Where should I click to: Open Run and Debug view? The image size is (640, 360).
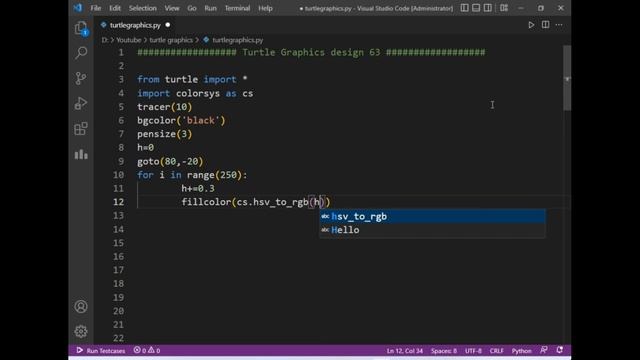point(81,104)
